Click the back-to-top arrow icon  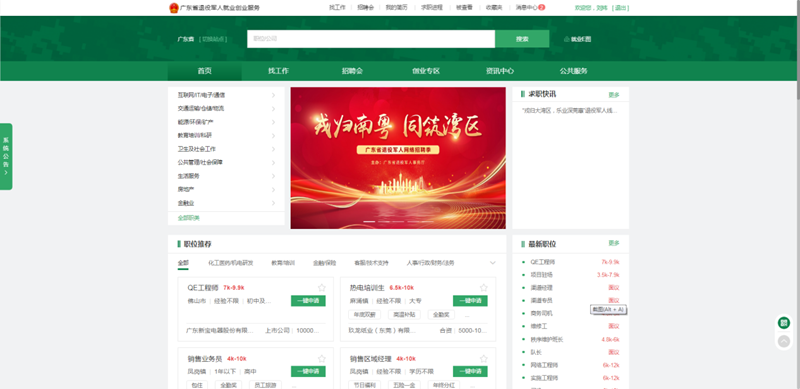[x=784, y=341]
